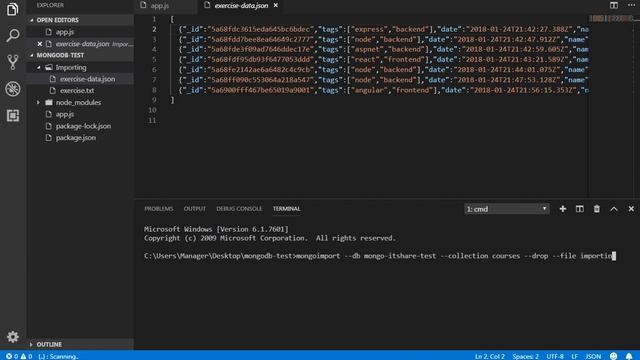Open app.js in the MONGODB-TEST tree

coord(80,114)
